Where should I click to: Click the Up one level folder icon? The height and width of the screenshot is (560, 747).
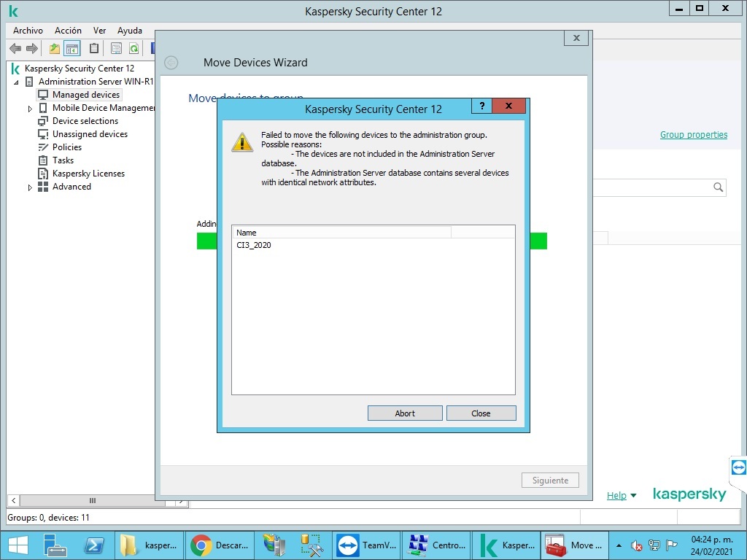point(55,48)
